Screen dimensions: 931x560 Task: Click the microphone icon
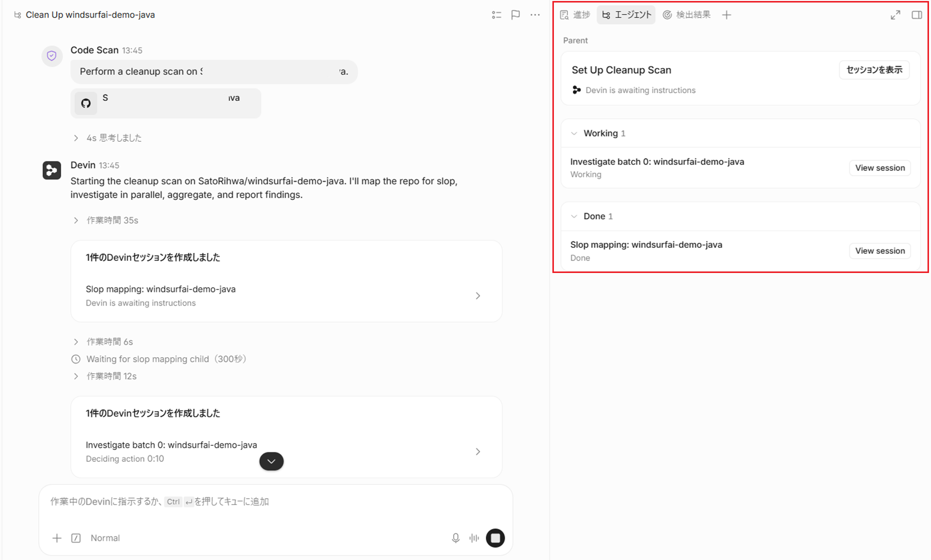pyautogui.click(x=456, y=538)
